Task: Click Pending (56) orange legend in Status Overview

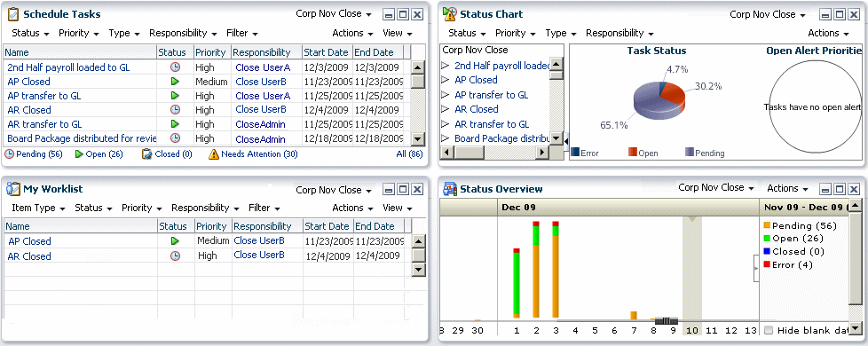Action: click(800, 226)
